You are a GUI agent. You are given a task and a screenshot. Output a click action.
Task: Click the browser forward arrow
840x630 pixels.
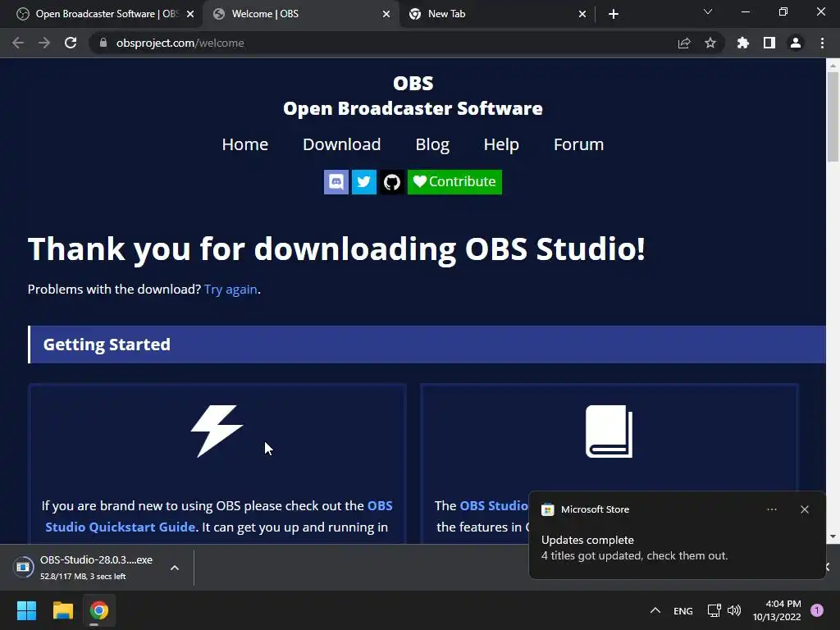click(x=44, y=43)
